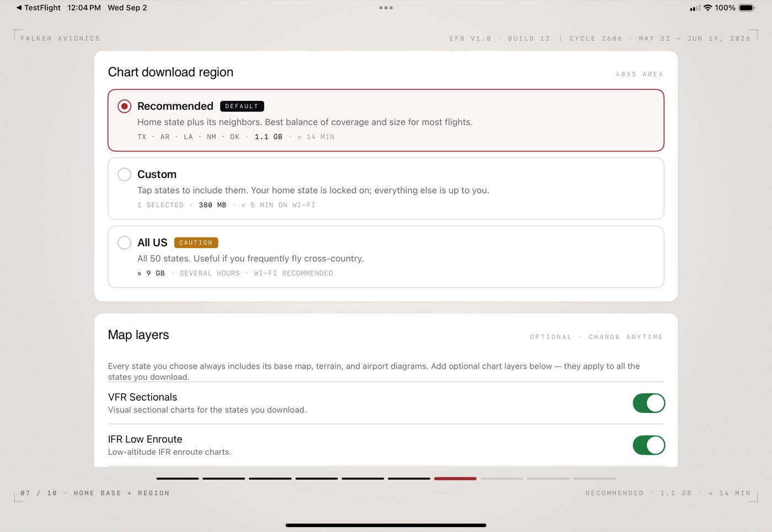
Task: Turn off IFR Low Enroute switch
Action: (648, 445)
